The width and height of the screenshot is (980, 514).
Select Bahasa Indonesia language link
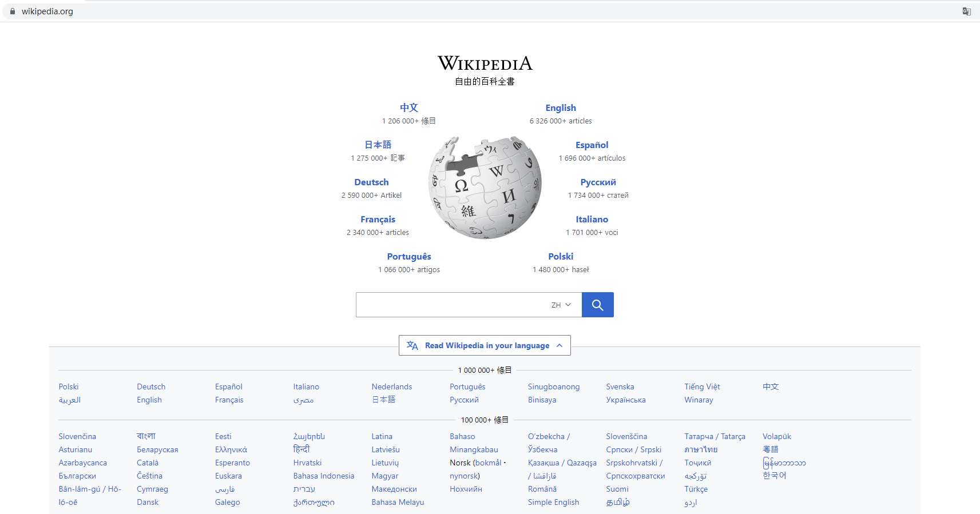(324, 476)
